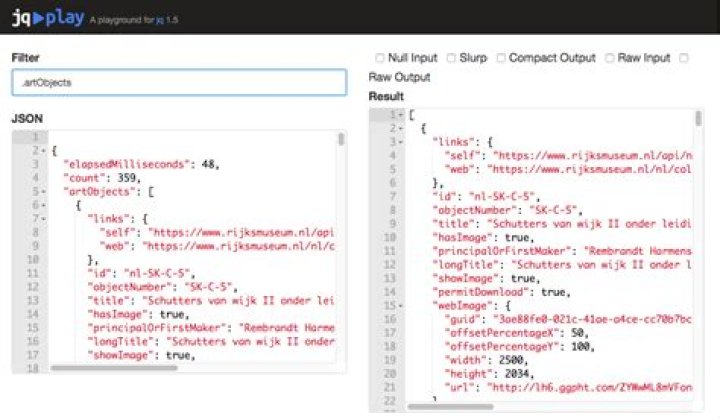The image size is (720, 419).
Task: Fold the links object in Result line 3
Action: (x=401, y=142)
